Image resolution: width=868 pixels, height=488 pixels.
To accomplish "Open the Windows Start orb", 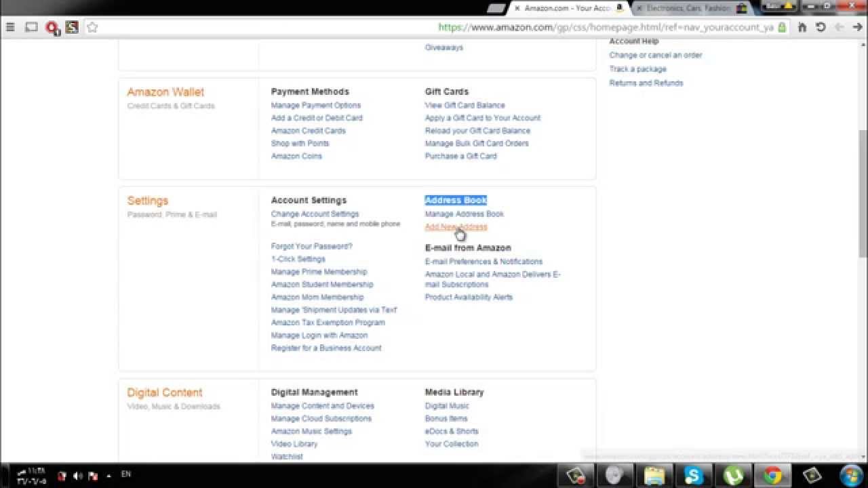I will (x=851, y=475).
